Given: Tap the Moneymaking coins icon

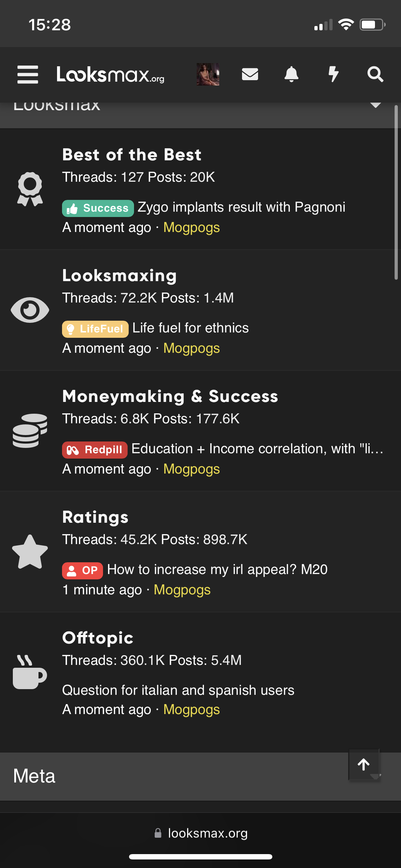Looking at the screenshot, I should pyautogui.click(x=30, y=431).
